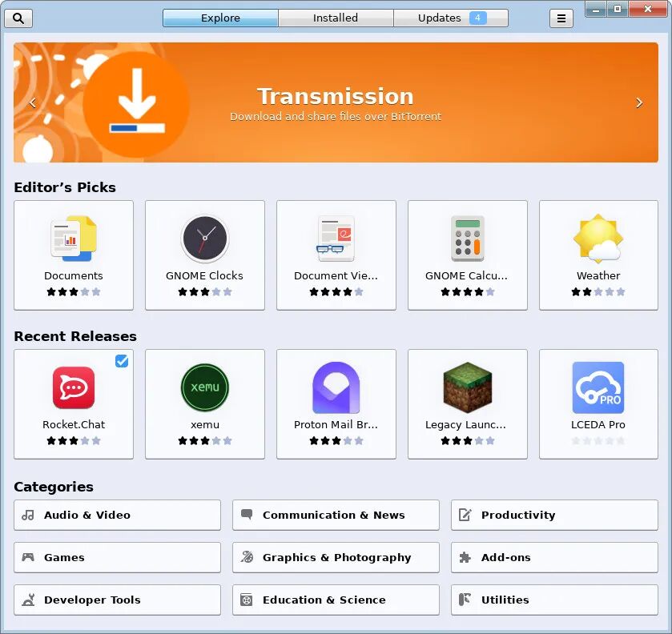Open the Legacy Launcher grass block icon

click(468, 387)
